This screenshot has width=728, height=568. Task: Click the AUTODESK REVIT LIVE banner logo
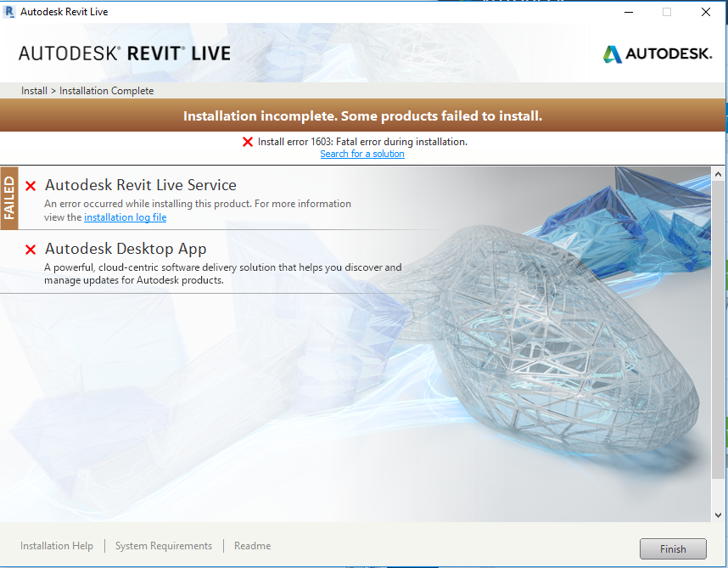[124, 52]
